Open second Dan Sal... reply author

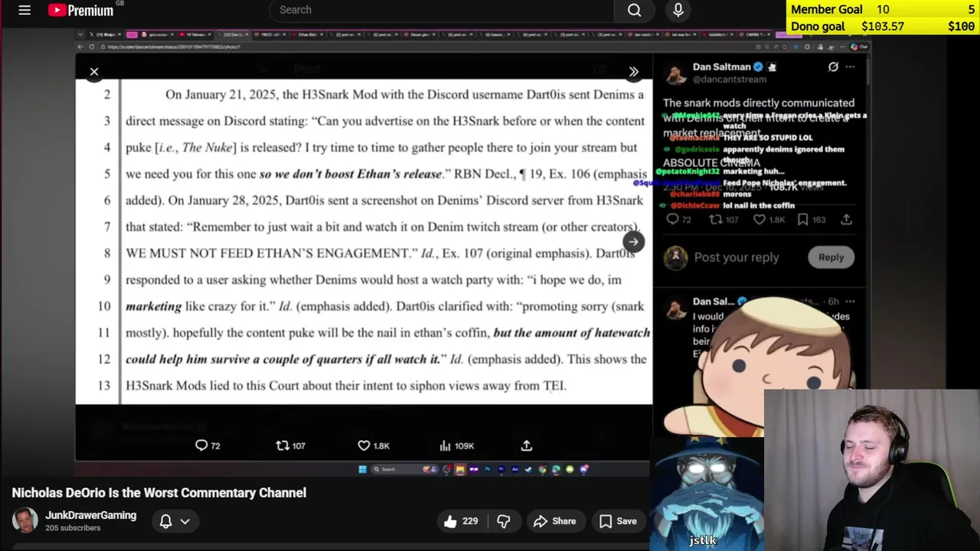[x=713, y=302]
